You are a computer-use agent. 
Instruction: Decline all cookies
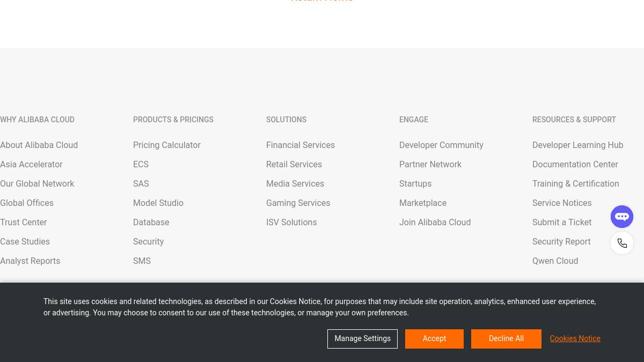coord(506,338)
